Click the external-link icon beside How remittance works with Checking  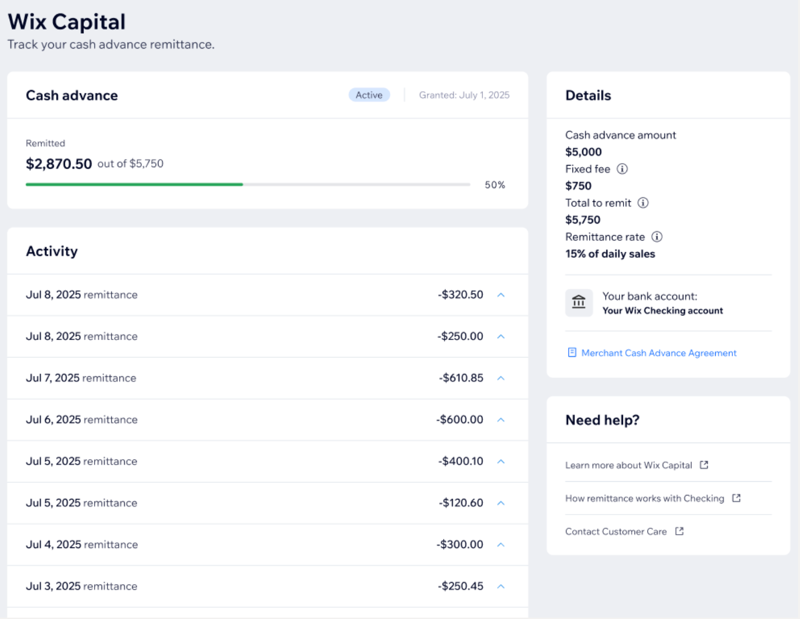tap(735, 498)
